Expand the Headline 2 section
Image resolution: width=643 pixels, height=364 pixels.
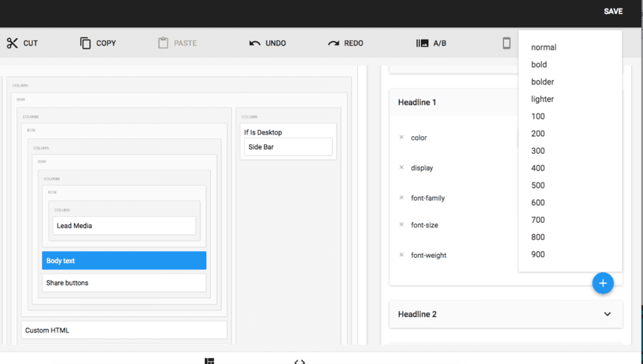pyautogui.click(x=607, y=315)
